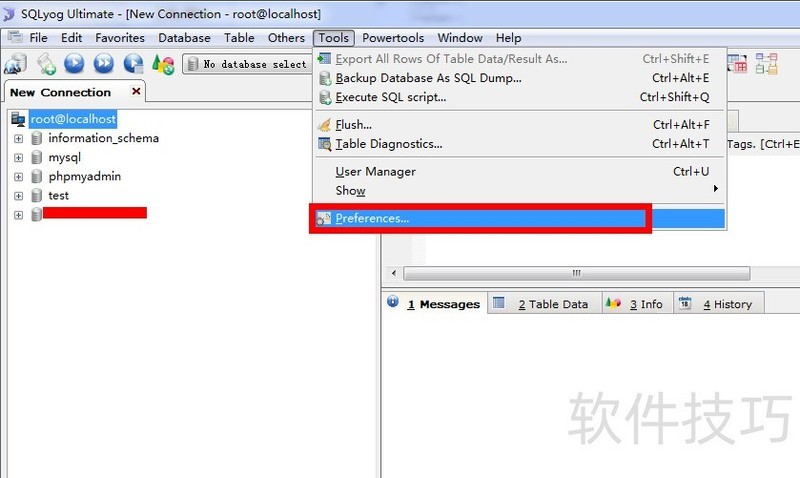
Task: Click the new connection toolbar icon
Action: pyautogui.click(x=15, y=64)
